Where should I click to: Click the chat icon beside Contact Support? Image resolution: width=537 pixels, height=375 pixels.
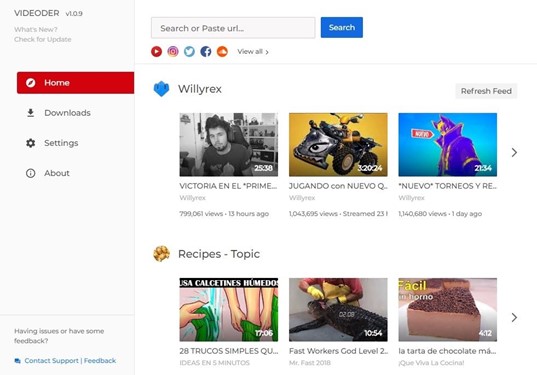[17, 361]
